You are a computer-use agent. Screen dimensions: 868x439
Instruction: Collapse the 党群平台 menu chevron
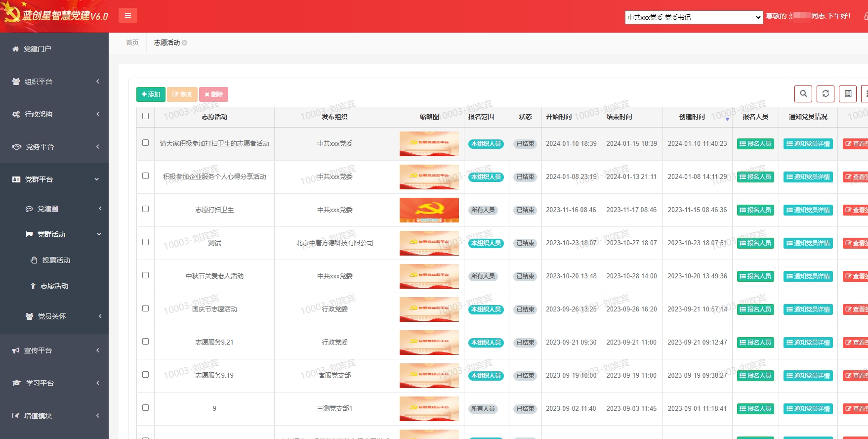pos(97,179)
